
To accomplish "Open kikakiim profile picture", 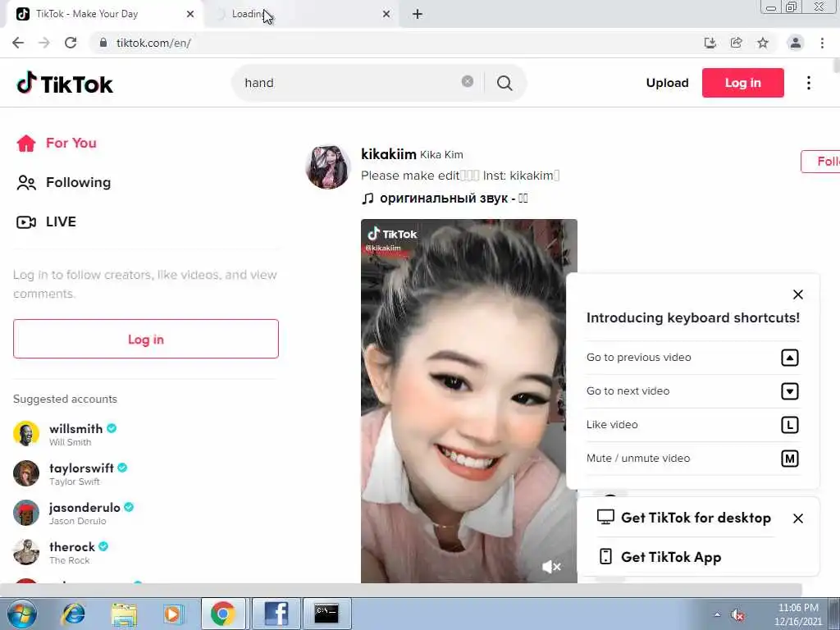I will click(328, 167).
